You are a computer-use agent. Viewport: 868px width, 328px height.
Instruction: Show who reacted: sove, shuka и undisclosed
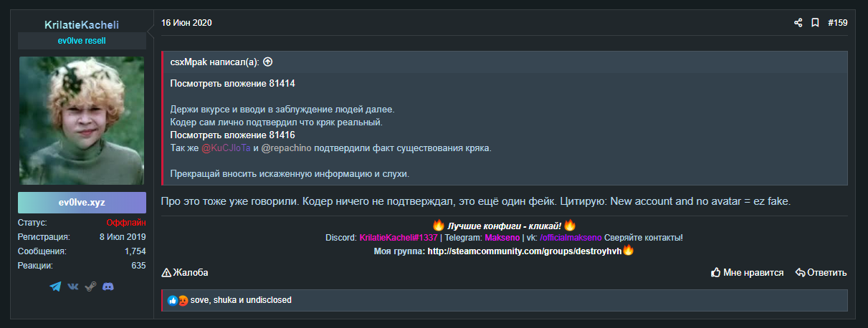(241, 300)
